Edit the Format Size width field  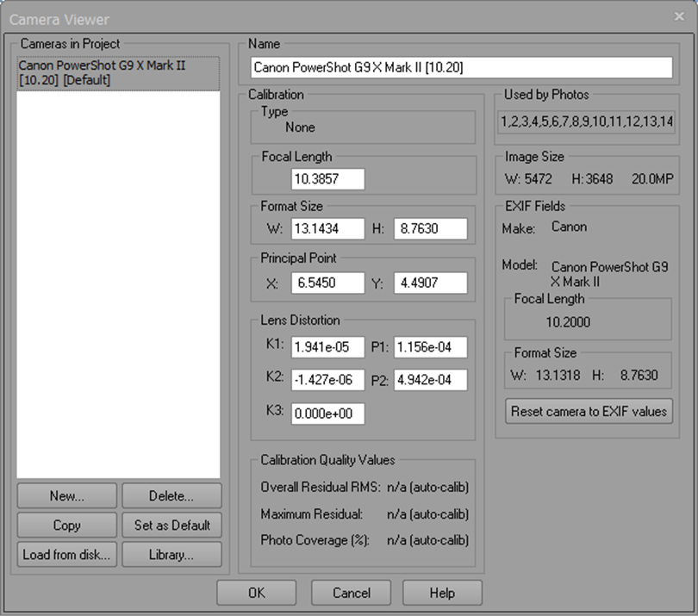click(327, 228)
